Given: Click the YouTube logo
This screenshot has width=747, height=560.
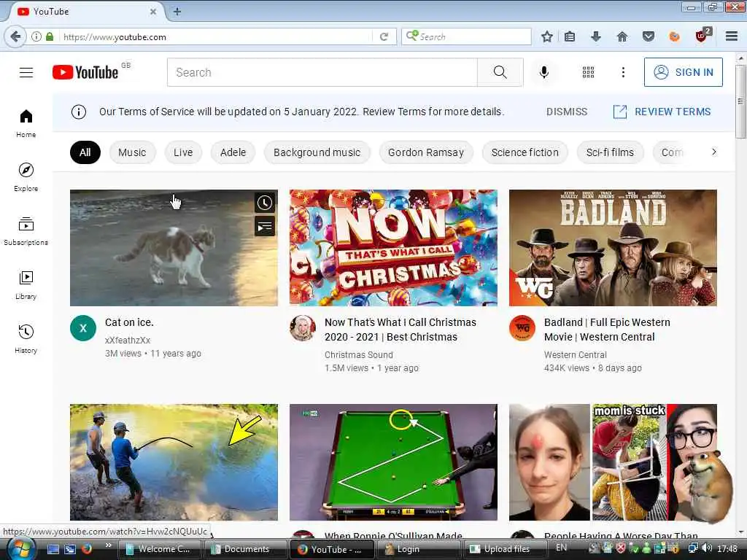Looking at the screenshot, I should pyautogui.click(x=85, y=72).
